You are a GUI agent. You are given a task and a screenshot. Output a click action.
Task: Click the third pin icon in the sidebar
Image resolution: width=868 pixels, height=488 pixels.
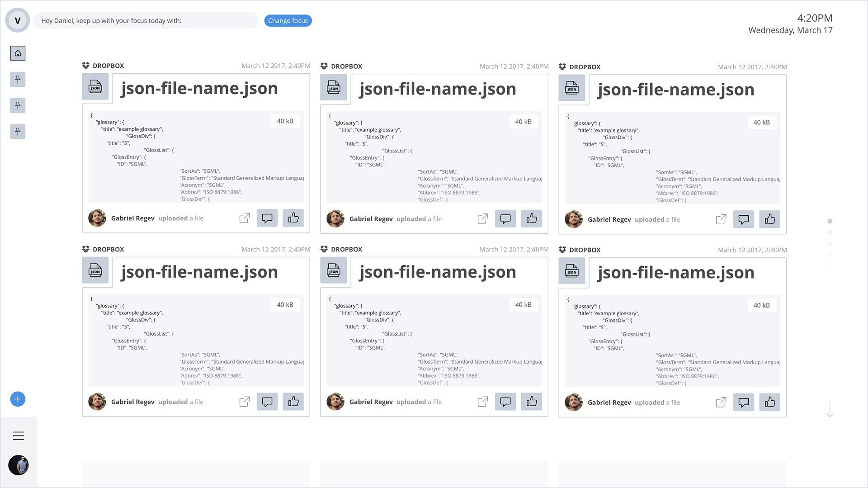18,132
